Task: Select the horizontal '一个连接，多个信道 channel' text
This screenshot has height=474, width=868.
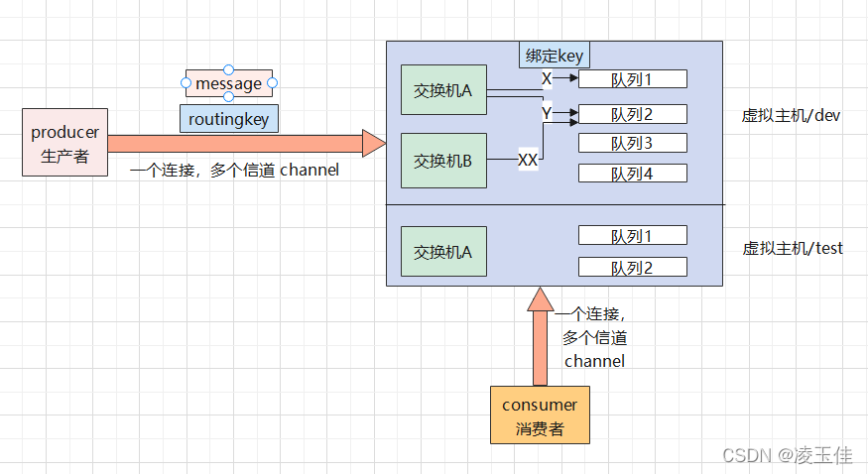Action: coord(235,170)
